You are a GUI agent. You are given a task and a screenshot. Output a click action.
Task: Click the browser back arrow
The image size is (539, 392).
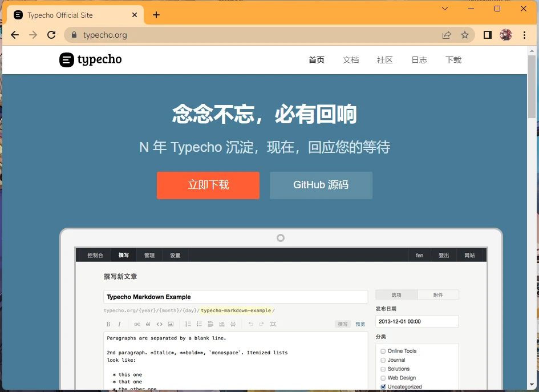[x=15, y=35]
